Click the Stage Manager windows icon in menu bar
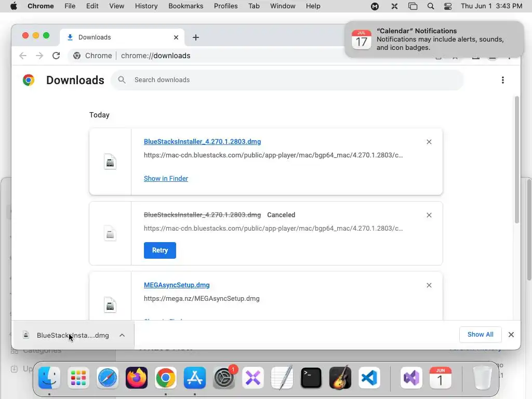Screen dimensions: 532x399 pos(413,6)
